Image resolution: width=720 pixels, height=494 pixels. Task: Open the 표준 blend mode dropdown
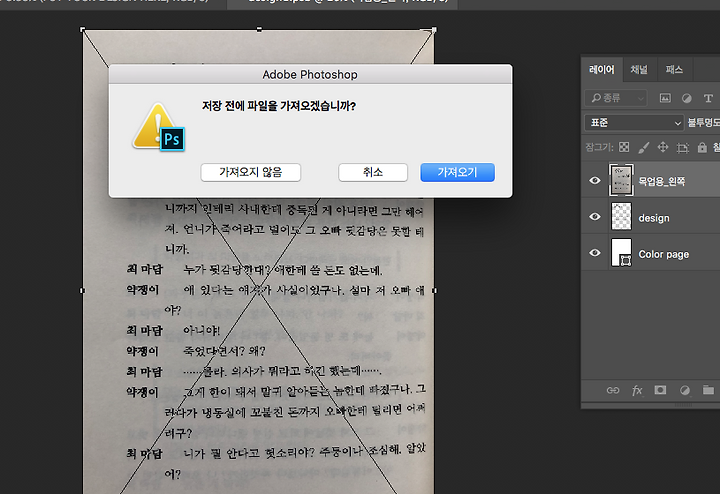[634, 123]
